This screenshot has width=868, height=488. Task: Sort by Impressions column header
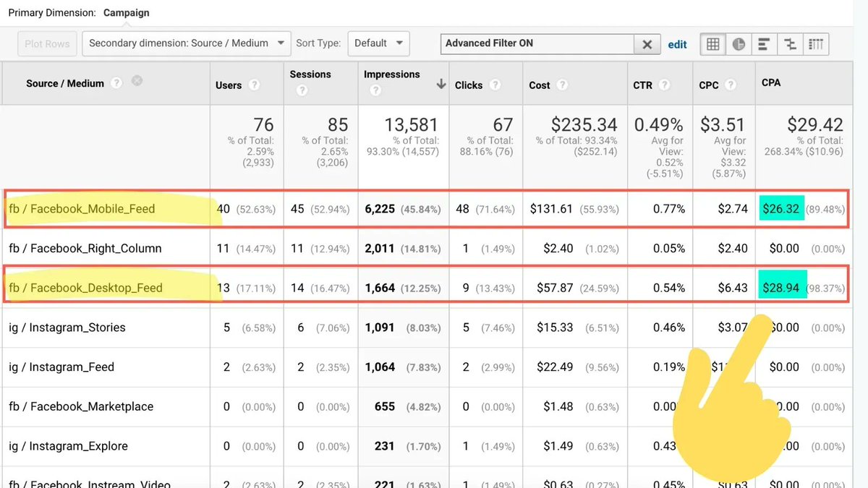click(392, 74)
